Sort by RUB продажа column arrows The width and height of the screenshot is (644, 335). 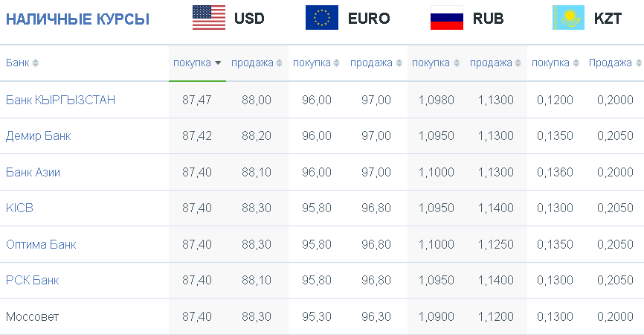pos(518,63)
